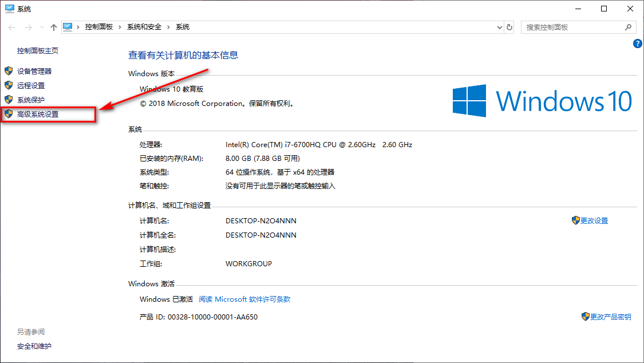Open the recent locations dropdown arrow
The height and width of the screenshot is (363, 644).
click(42, 27)
